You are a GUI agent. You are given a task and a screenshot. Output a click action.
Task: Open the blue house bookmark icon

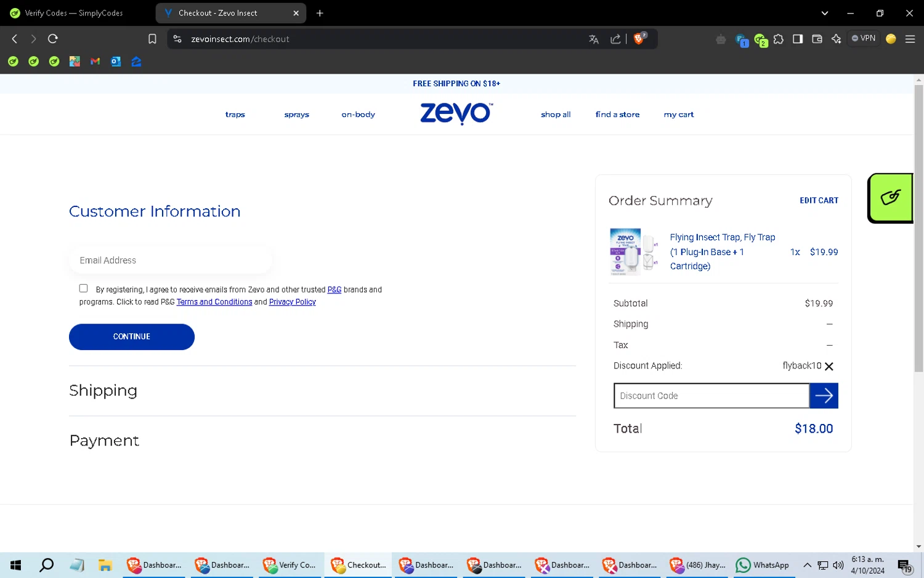[x=136, y=62]
